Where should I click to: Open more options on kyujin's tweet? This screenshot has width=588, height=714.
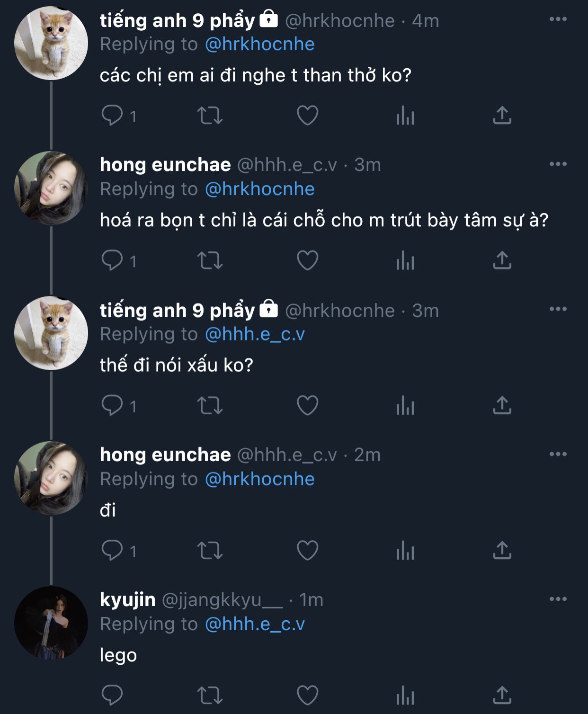(558, 599)
